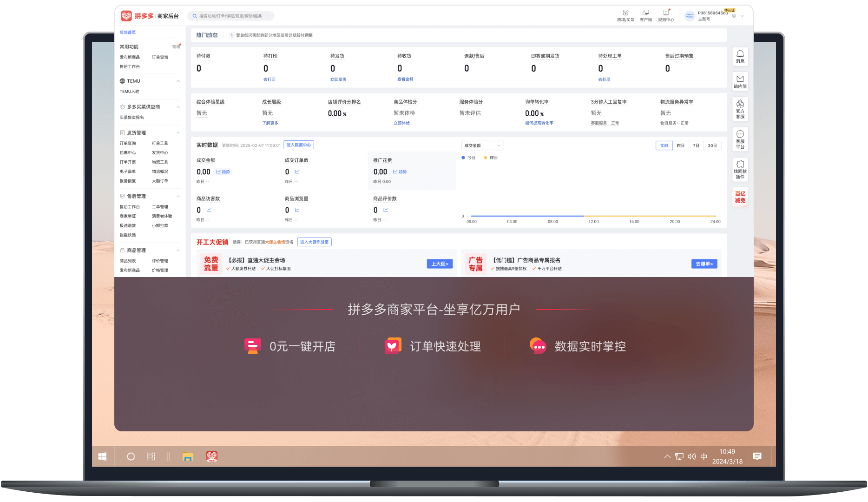Click 免费流量 promo badge
This screenshot has width=868, height=502.
tap(211, 264)
